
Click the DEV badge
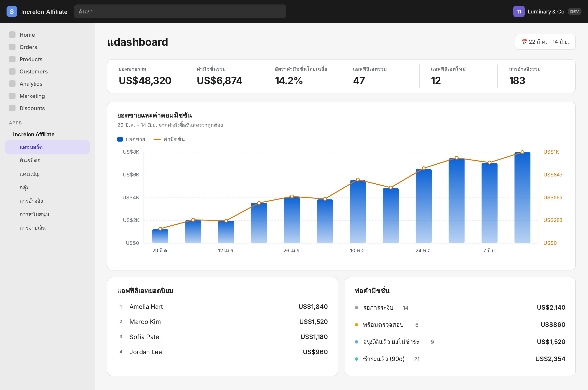[x=574, y=11]
